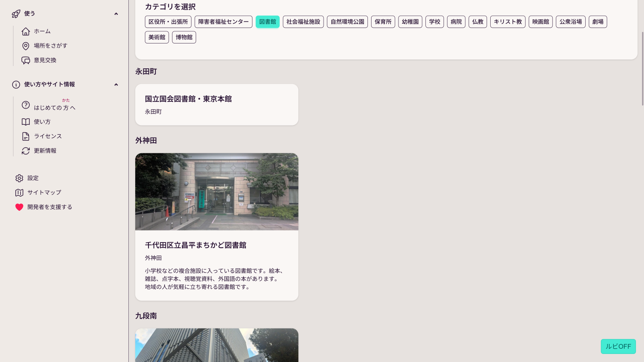This screenshot has width=644, height=362.
Task: Click the rocket icon beside 使う
Action: [16, 14]
